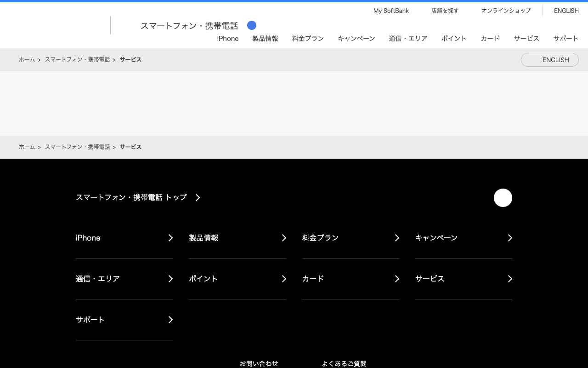The image size is (588, 368).
Task: Click the arrow in footer サポート row
Action: pyautogui.click(x=170, y=320)
